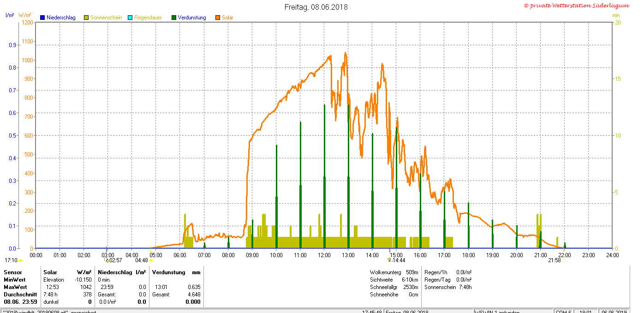Click the 14:44 marker below the time axis
644x313 pixels.
pyautogui.click(x=397, y=260)
